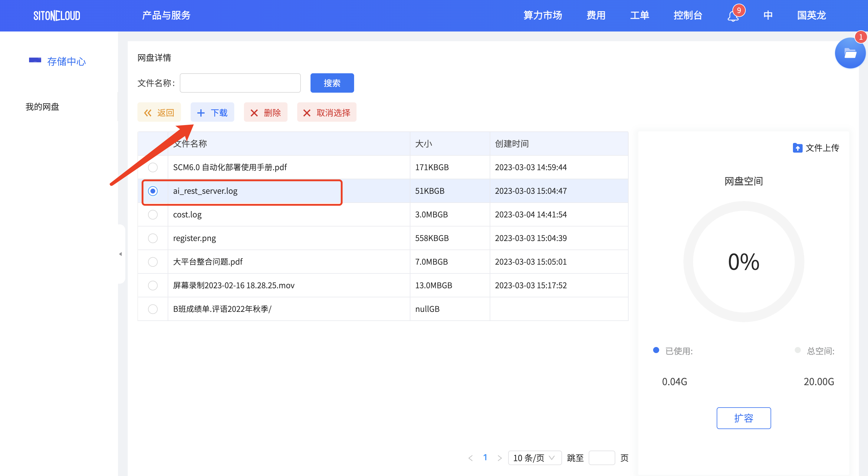
Task: Click the file upload icon
Action: [797, 148]
